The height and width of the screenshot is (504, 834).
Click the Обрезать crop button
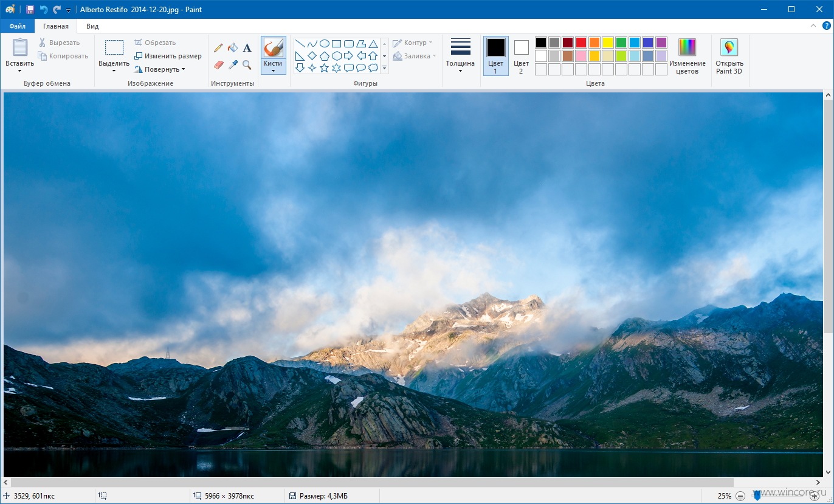155,43
